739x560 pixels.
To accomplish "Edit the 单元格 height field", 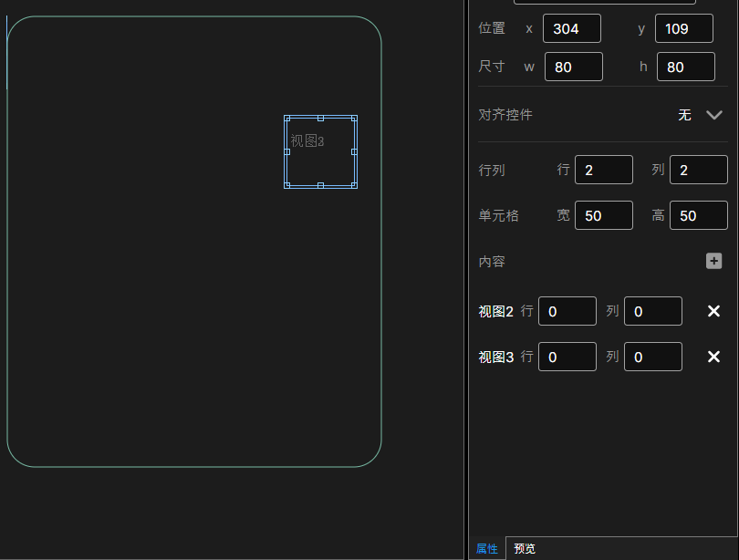I will tap(699, 215).
